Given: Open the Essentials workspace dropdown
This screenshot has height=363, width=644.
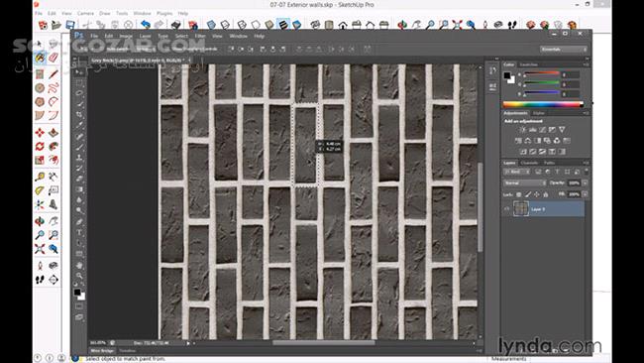Looking at the screenshot, I should coord(564,50).
